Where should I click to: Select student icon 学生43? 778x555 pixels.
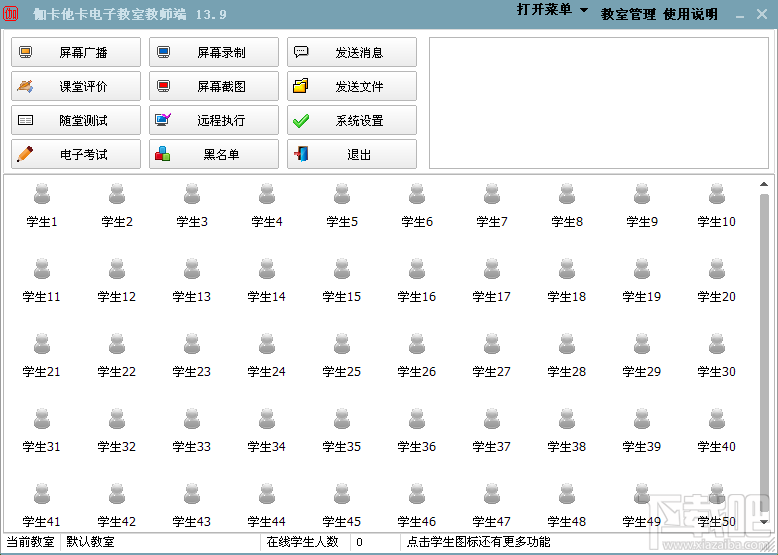pos(192,493)
